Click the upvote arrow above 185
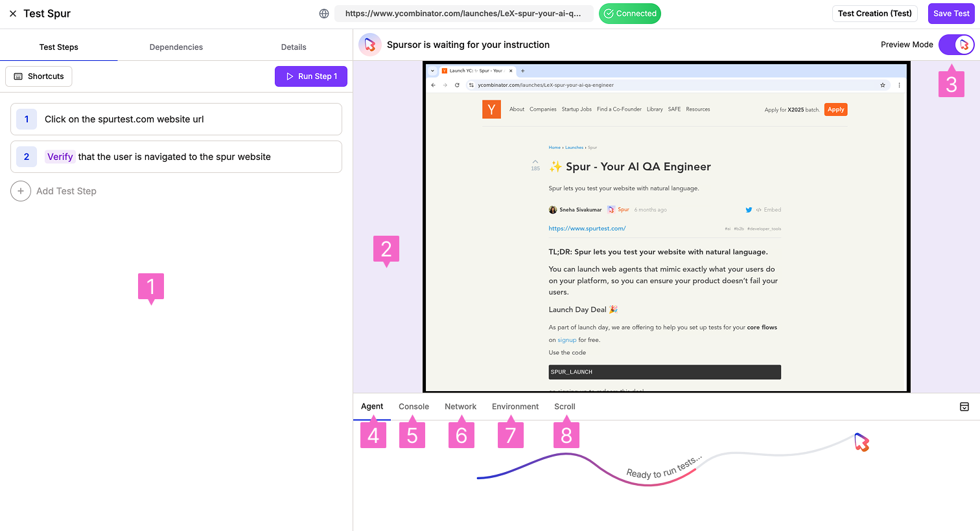Image resolution: width=980 pixels, height=531 pixels. 535,162
